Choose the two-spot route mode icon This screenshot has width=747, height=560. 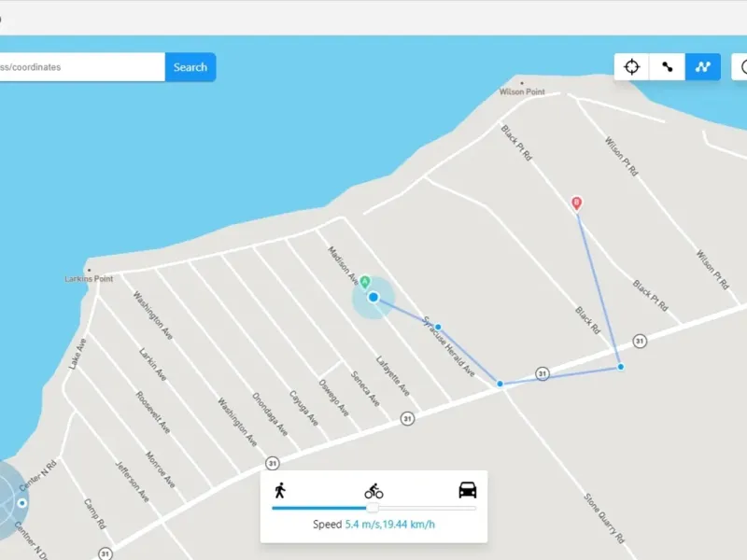coord(668,67)
